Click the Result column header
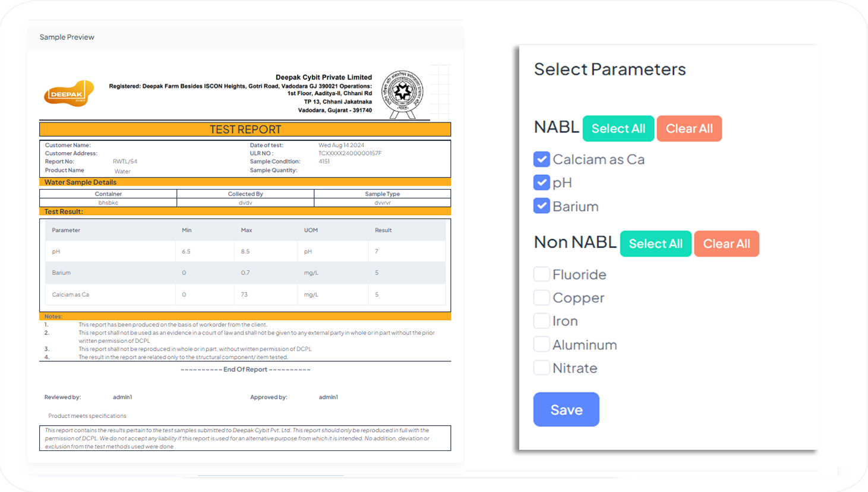868x492 pixels. click(383, 230)
